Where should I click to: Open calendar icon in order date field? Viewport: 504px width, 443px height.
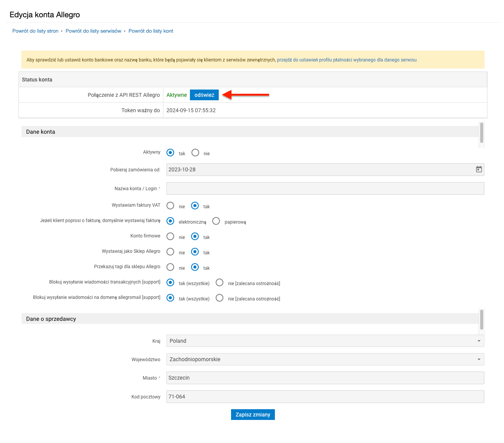coord(479,169)
